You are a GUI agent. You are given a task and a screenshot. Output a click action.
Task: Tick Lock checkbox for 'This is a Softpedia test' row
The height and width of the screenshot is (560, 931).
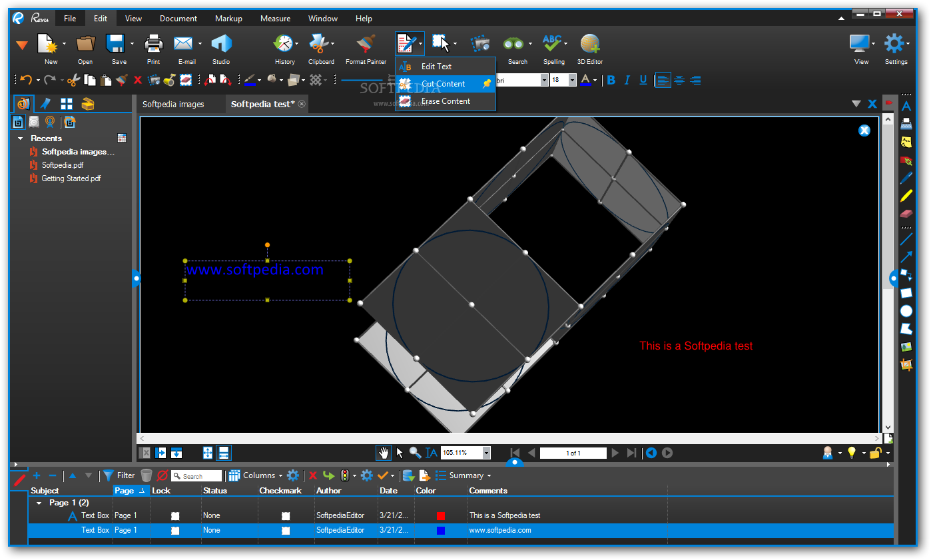click(175, 516)
